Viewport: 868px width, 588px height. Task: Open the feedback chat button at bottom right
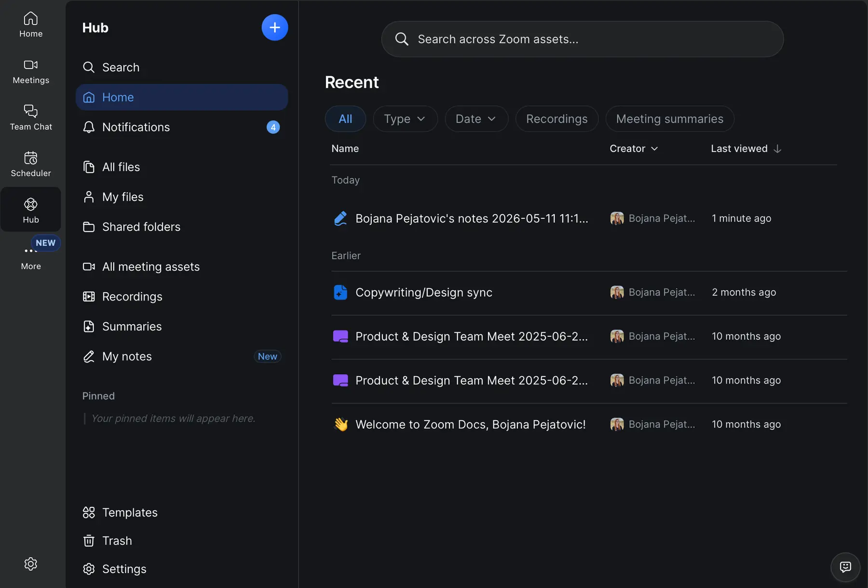coord(845,567)
